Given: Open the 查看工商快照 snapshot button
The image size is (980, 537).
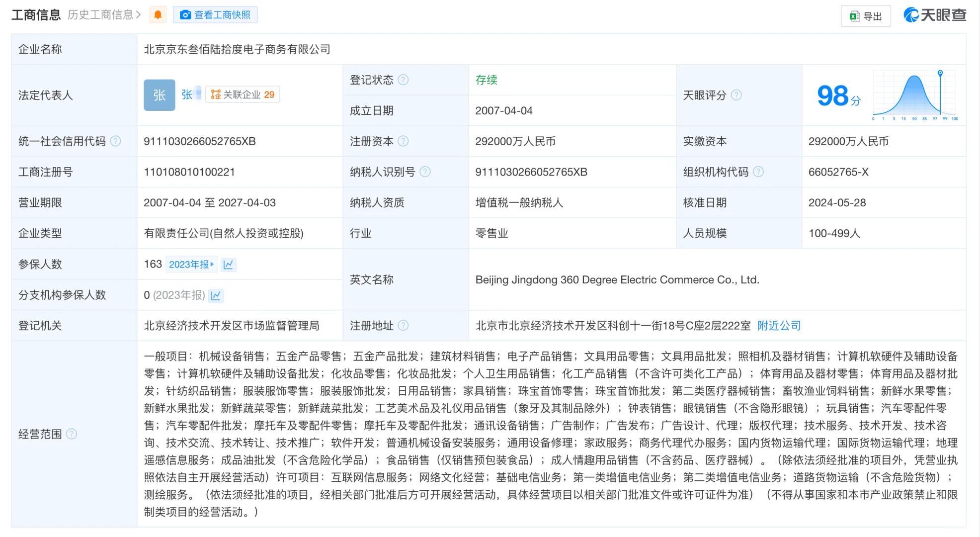Looking at the screenshot, I should click(x=215, y=15).
